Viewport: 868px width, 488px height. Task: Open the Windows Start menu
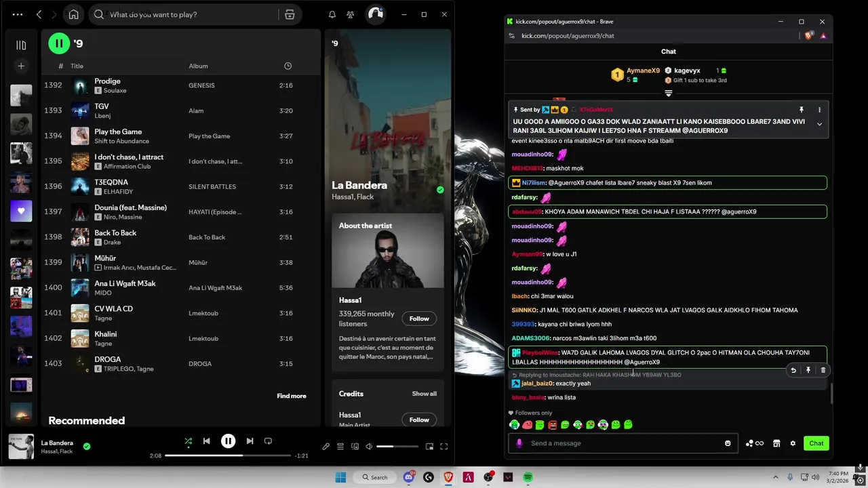pos(340,477)
